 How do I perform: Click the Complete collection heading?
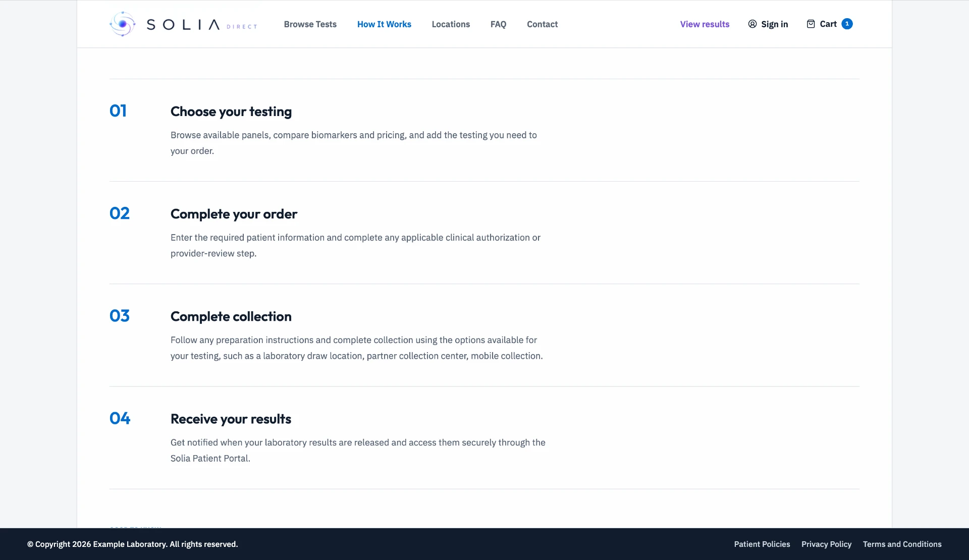(x=231, y=316)
